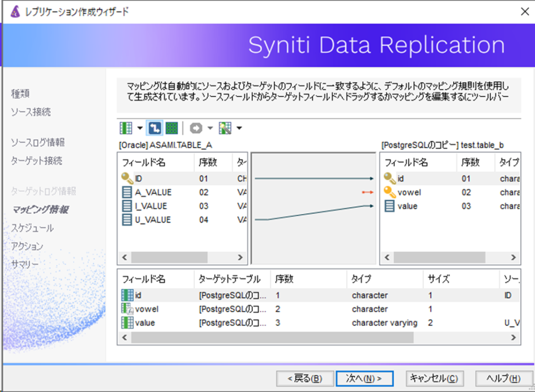Click the タイプ column header in bottom grid

tap(363, 279)
